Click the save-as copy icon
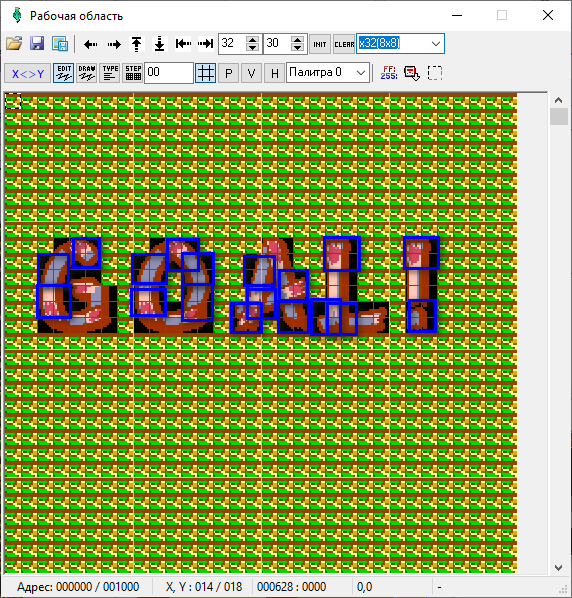Screen dimensions: 572x598 pos(60,44)
